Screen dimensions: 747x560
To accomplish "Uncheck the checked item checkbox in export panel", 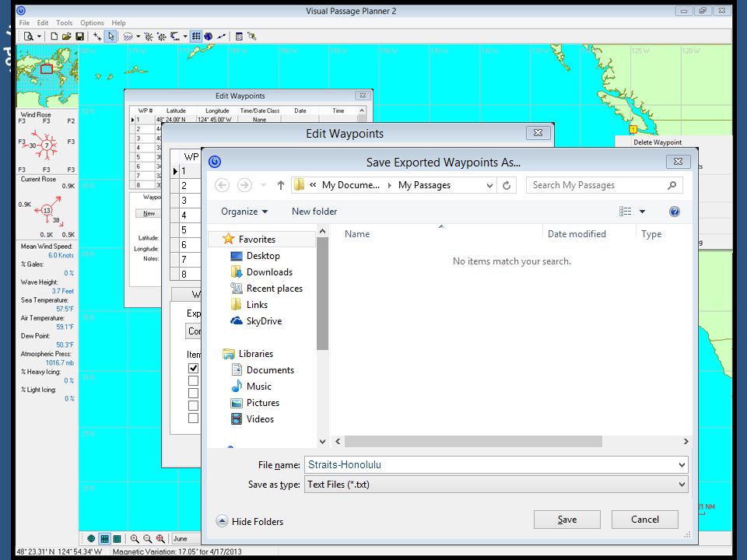I will tap(193, 368).
